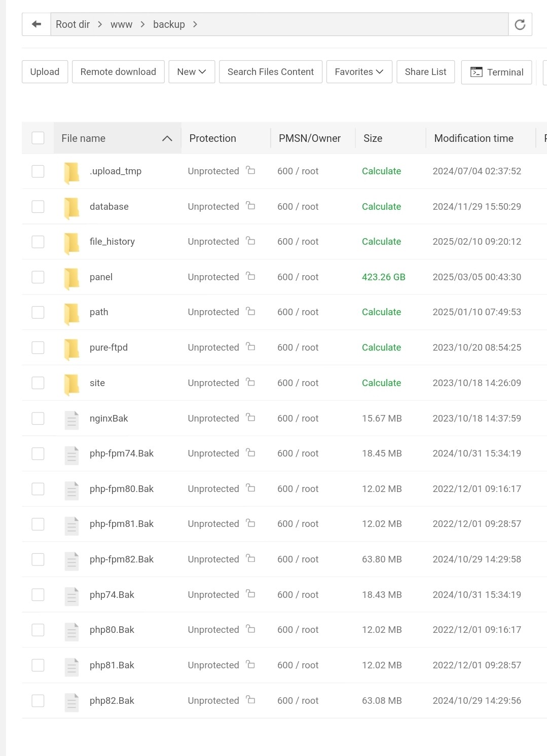Click the lock icon for panel folder
The height and width of the screenshot is (756, 547).
coord(250,276)
